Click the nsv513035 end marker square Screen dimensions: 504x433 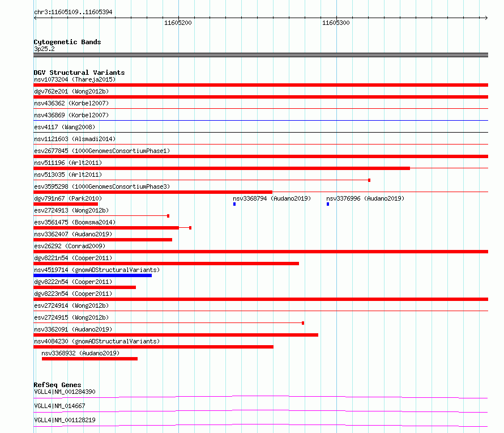[369, 180]
